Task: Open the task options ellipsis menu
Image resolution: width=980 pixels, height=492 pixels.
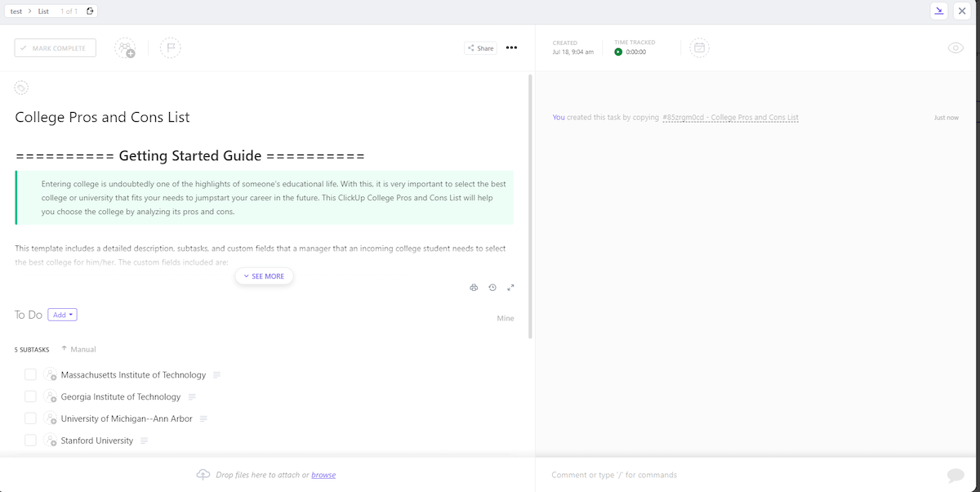Action: coord(511,48)
